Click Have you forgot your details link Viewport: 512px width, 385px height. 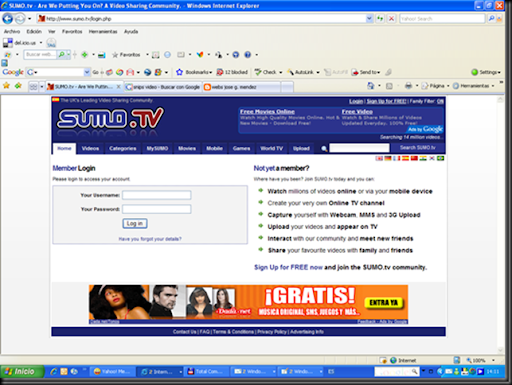[150, 239]
